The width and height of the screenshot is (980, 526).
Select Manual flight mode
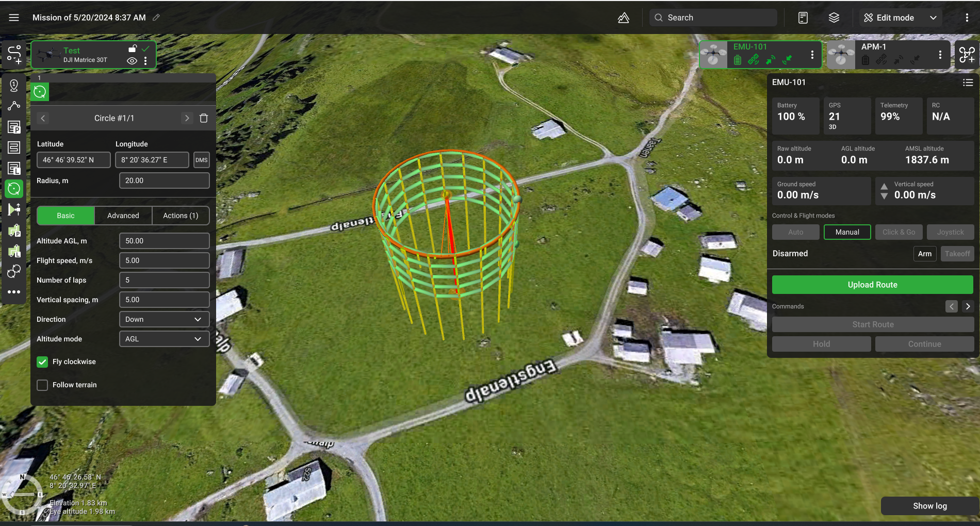coord(847,232)
